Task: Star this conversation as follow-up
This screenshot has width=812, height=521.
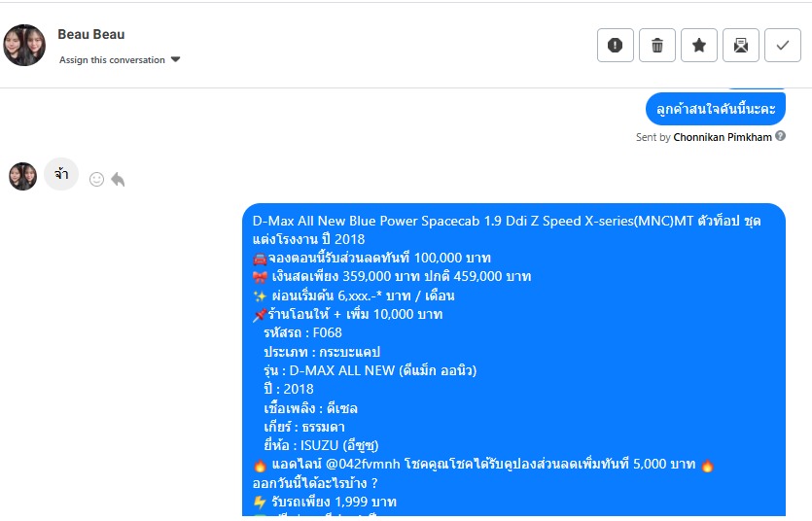Action: click(699, 46)
